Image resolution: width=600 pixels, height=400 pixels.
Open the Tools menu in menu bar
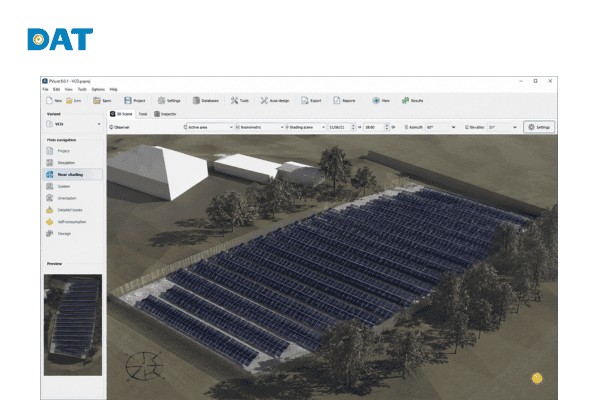(82, 89)
